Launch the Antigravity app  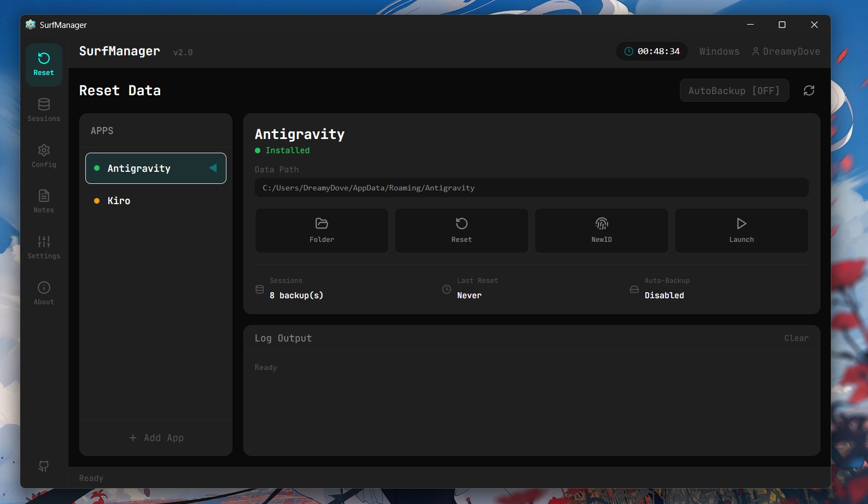pos(742,230)
